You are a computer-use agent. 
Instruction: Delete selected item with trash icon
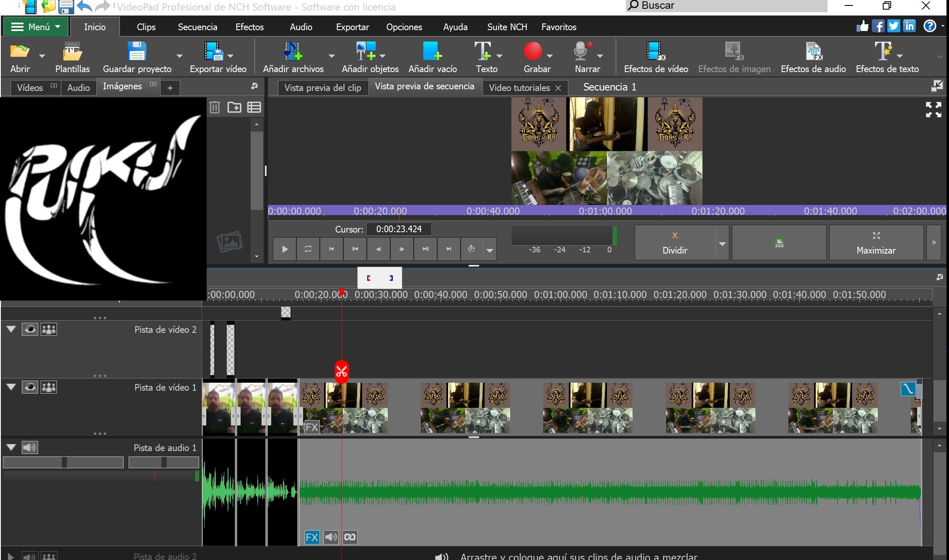[215, 107]
